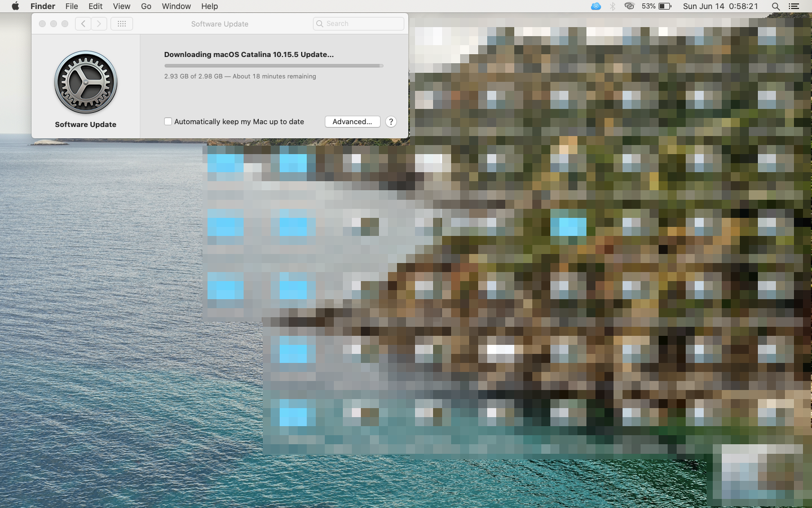Click the Software Update gear icon
Image resolution: width=812 pixels, height=508 pixels.
coord(86,82)
